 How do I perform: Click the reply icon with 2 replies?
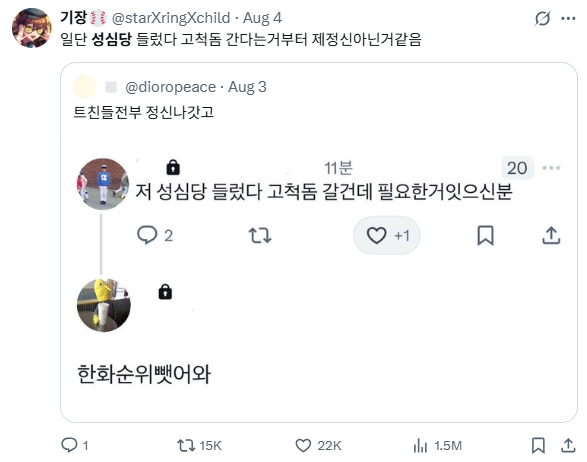pos(155,235)
